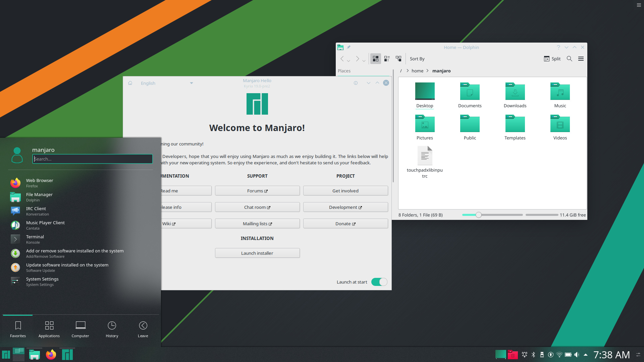644x362 pixels.
Task: Select the compact view icon in Dolphin
Action: (x=387, y=58)
